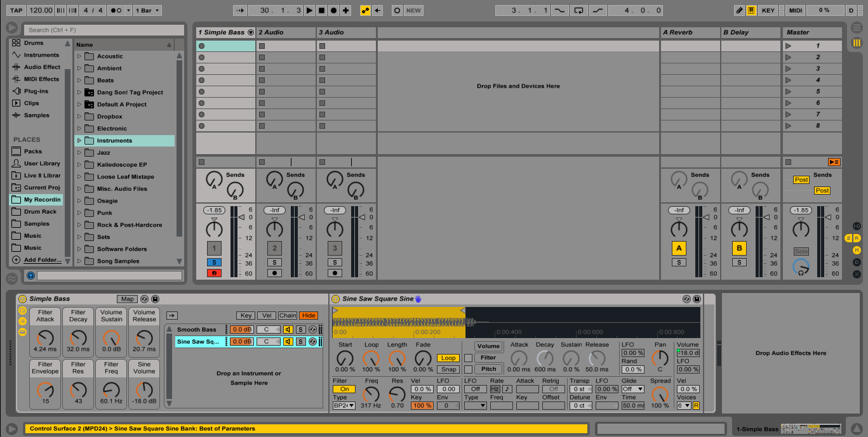Select Audio Effect in the browser sidebar

(42, 67)
